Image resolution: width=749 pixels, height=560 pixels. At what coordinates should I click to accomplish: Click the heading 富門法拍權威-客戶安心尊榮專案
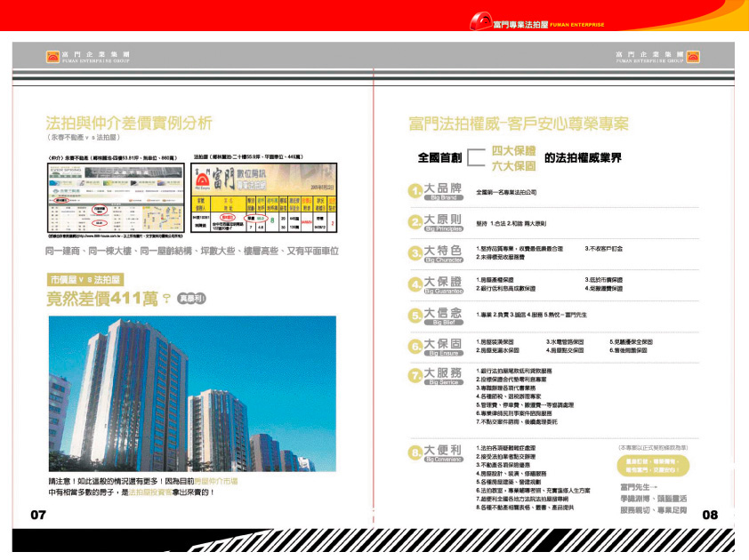click(519, 124)
